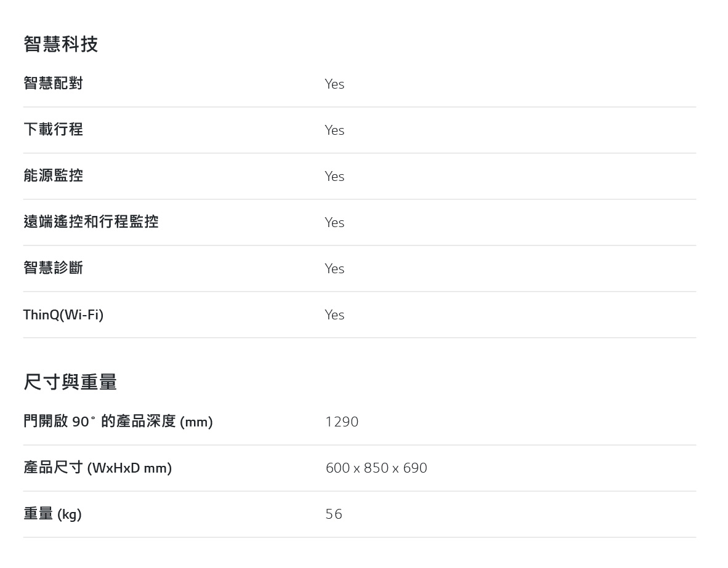The height and width of the screenshot is (568, 728).
Task: Click the 600 x 850 x 690 value
Action: (376, 468)
